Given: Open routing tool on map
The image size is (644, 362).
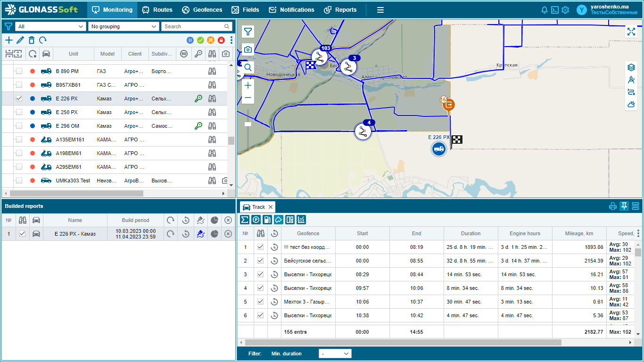Looking at the screenshot, I should pyautogui.click(x=631, y=92).
